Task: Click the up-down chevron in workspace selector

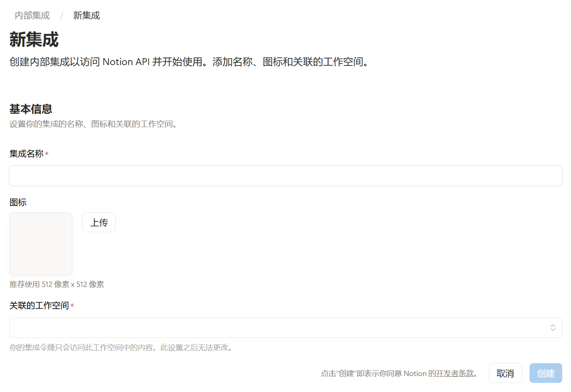Action: pyautogui.click(x=553, y=328)
